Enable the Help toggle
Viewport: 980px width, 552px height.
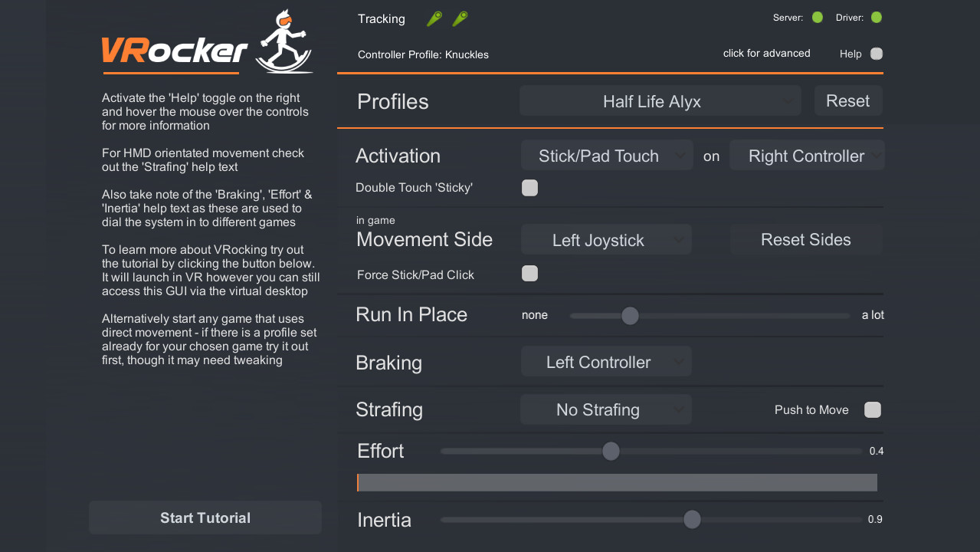coord(877,54)
